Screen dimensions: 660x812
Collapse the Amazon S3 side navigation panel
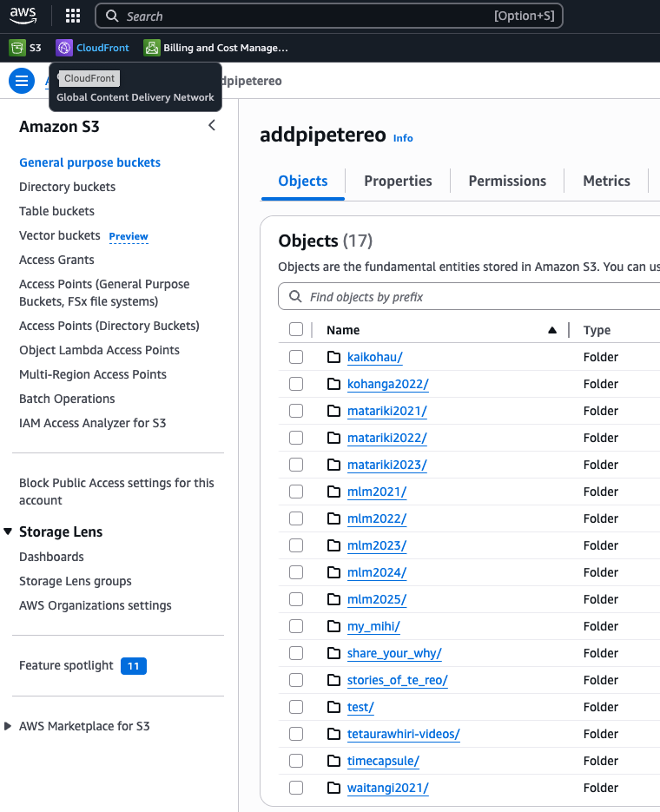[212, 126]
